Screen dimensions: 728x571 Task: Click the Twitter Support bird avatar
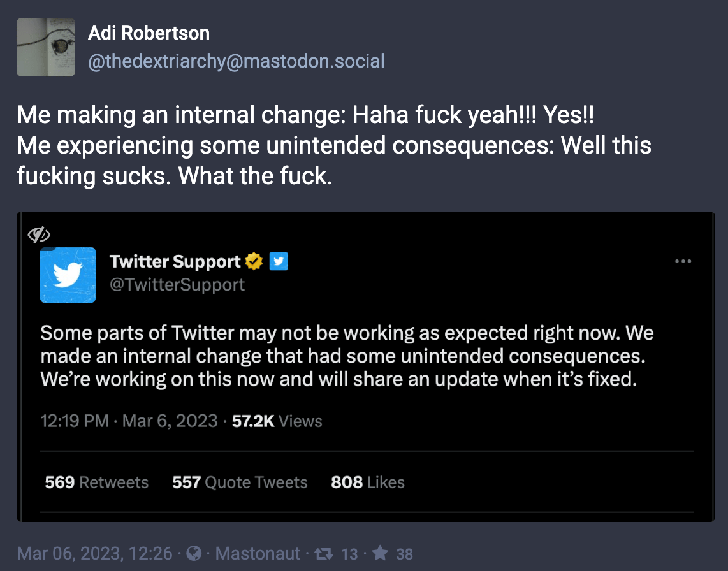68,275
